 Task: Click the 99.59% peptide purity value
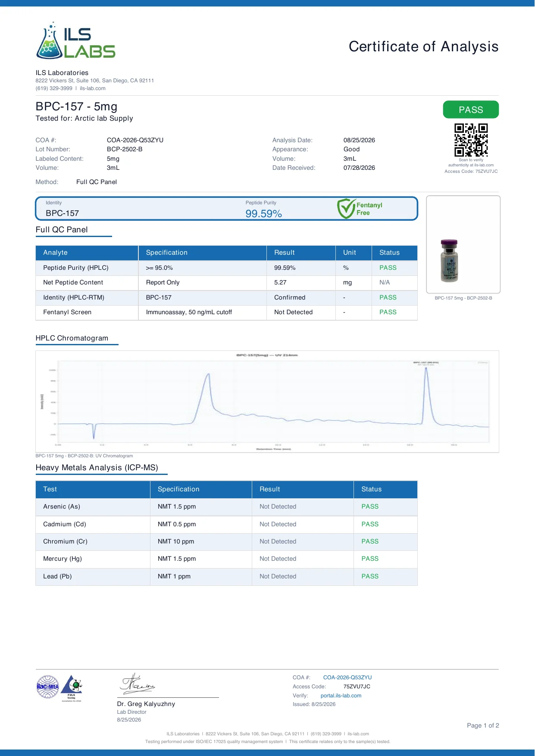coord(264,213)
